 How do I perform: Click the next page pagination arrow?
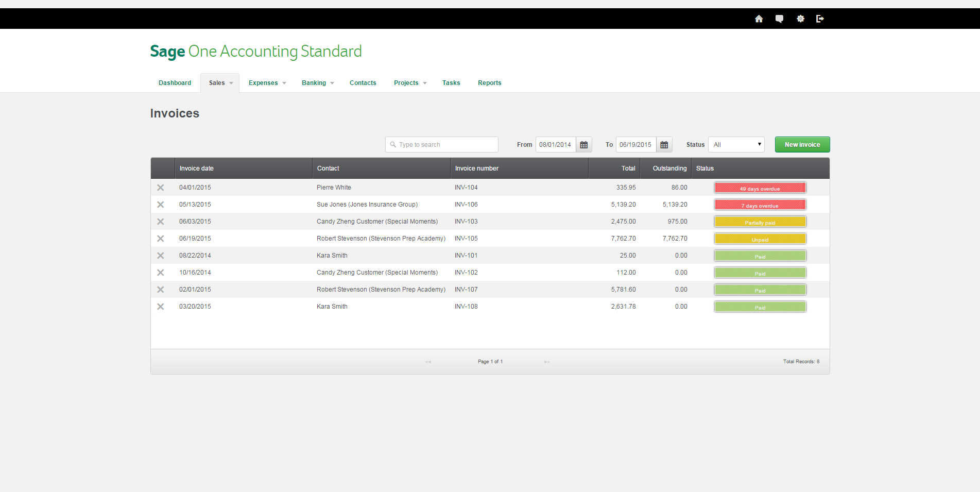coord(547,362)
